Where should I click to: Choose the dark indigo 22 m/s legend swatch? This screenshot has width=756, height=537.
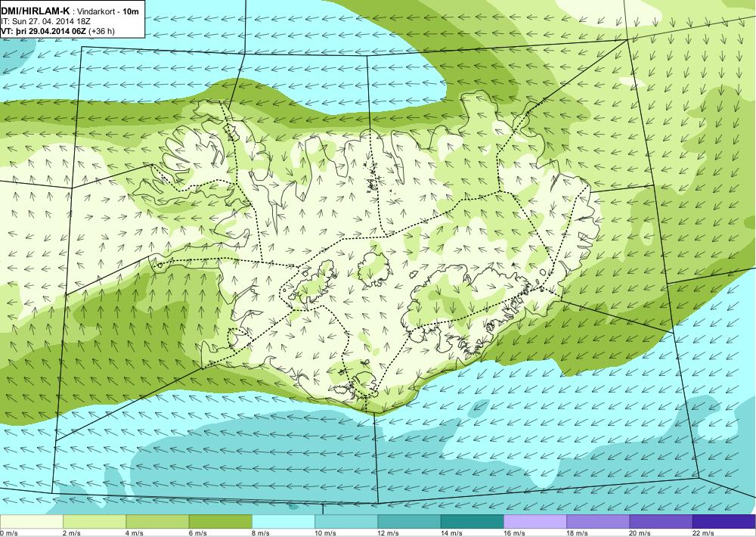pyautogui.click(x=724, y=522)
